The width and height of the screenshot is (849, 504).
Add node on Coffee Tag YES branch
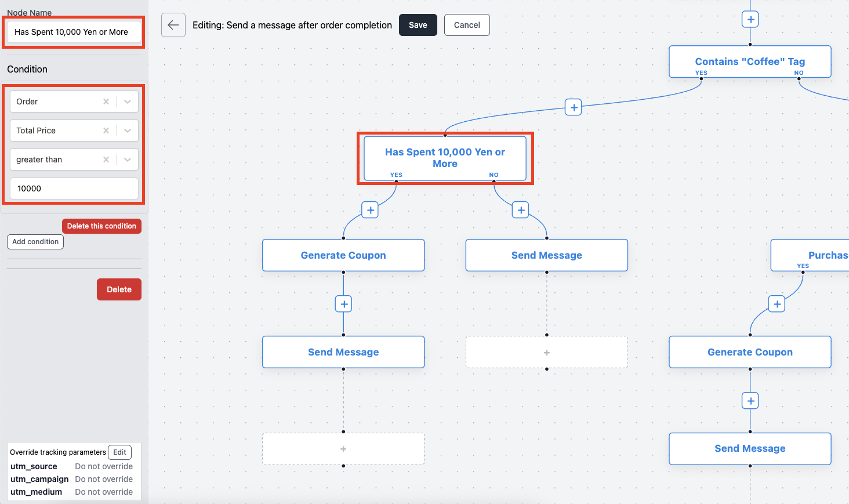click(574, 107)
